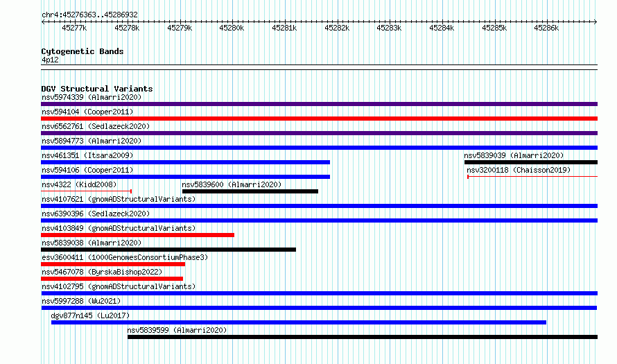Click the dgv877n145 (Lu2017) label
The height and width of the screenshot is (364, 617).
tap(90, 315)
